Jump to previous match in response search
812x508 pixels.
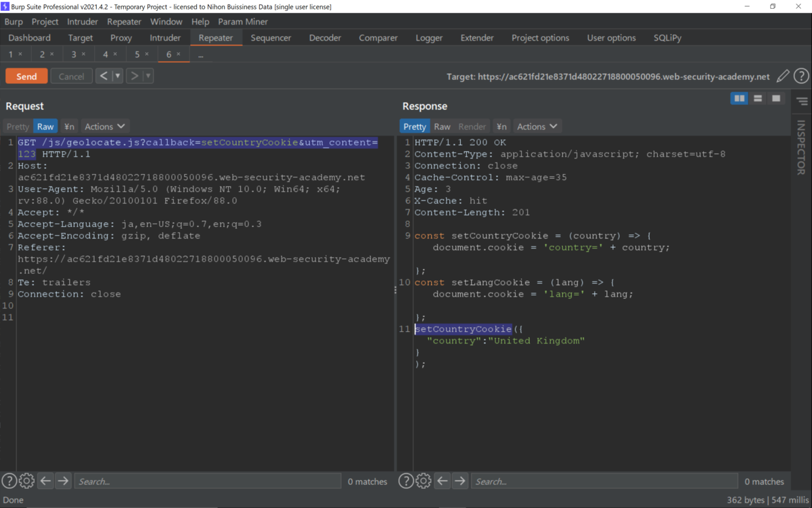442,481
